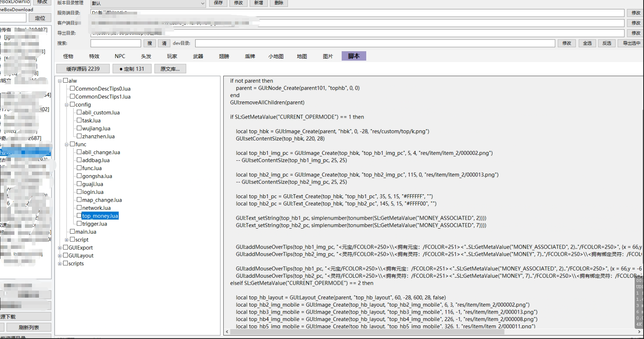Enable the abil_custom.lua checkbox
The image size is (644, 339).
(79, 112)
